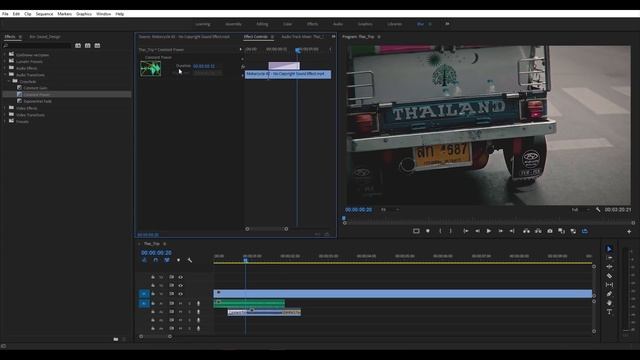Screen dimensions: 640x360
Task: Open the Fit zoom level dropdown
Action: pyautogui.click(x=390, y=210)
